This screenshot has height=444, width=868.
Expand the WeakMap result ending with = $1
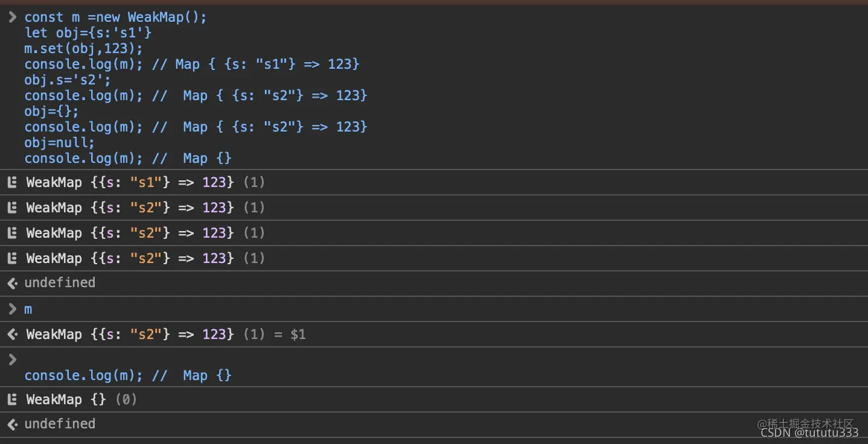[x=166, y=334]
